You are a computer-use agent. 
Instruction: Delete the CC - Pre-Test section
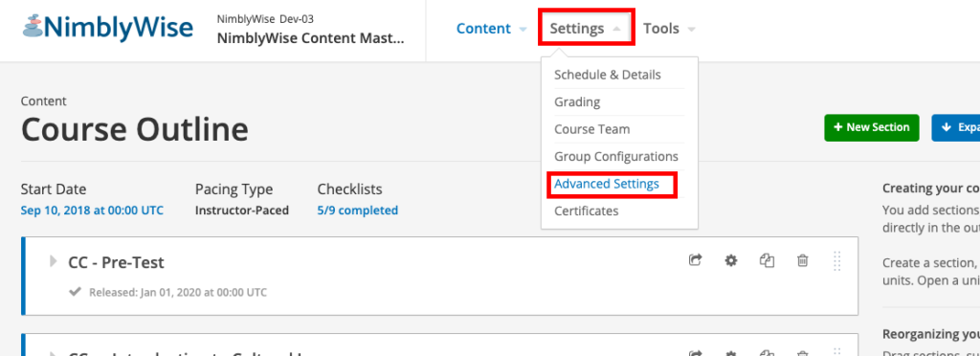[803, 260]
